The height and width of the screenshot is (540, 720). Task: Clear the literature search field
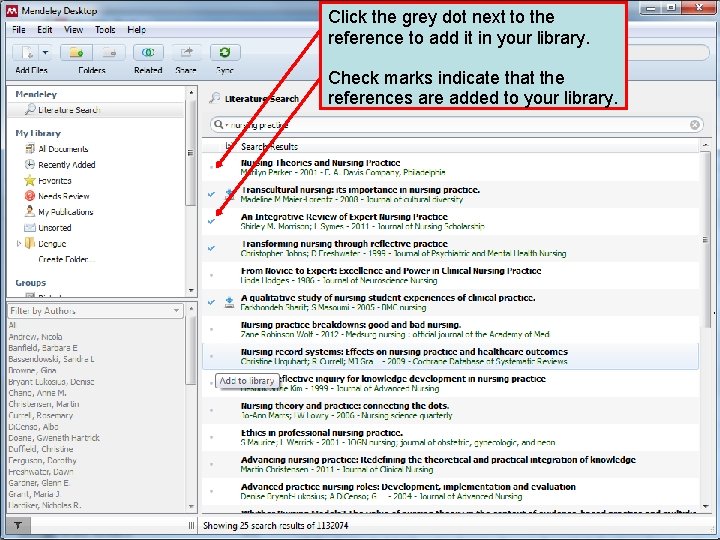point(695,125)
